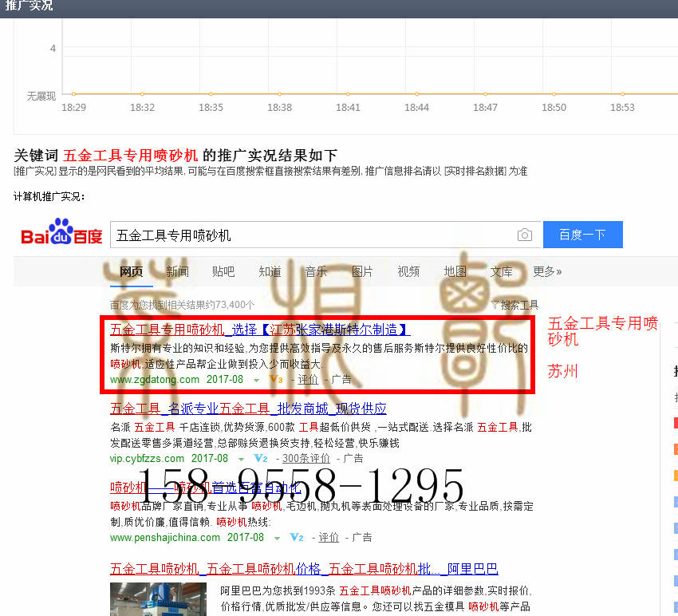Viewport: 678px width, 616px height.
Task: Click the 苏州 region text
Action: [x=562, y=371]
